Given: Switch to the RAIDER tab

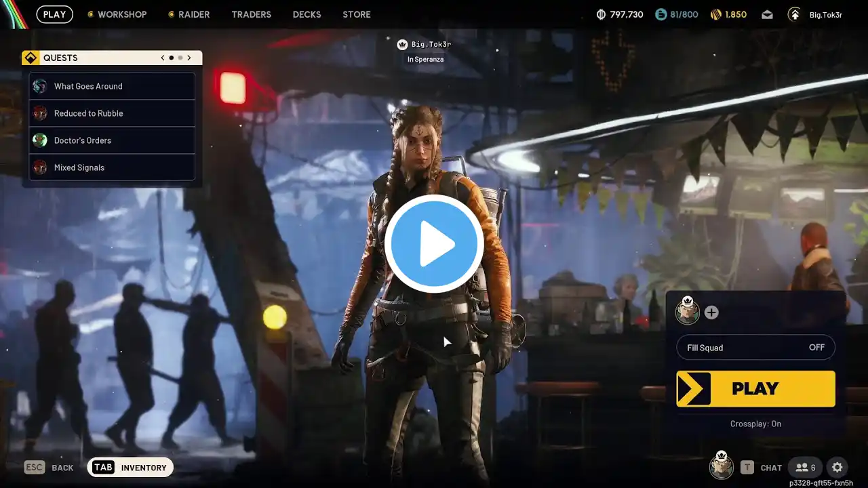Looking at the screenshot, I should pyautogui.click(x=189, y=14).
